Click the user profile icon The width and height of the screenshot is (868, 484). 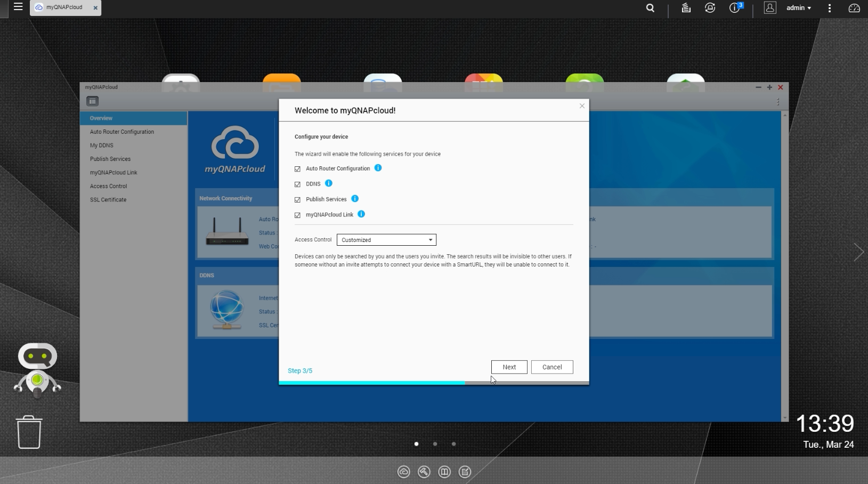[x=770, y=7]
